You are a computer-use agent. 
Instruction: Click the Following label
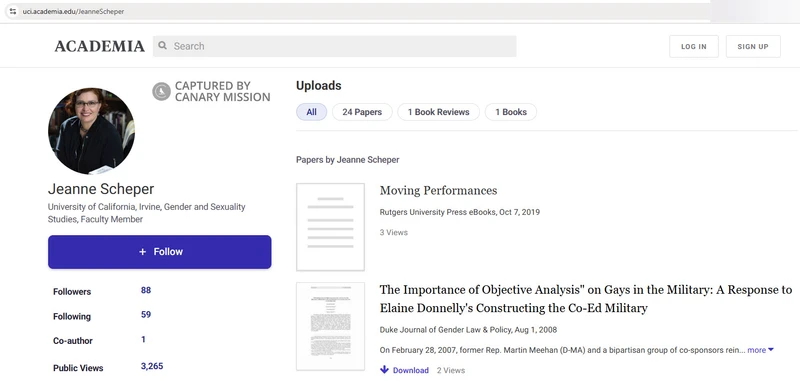point(72,316)
